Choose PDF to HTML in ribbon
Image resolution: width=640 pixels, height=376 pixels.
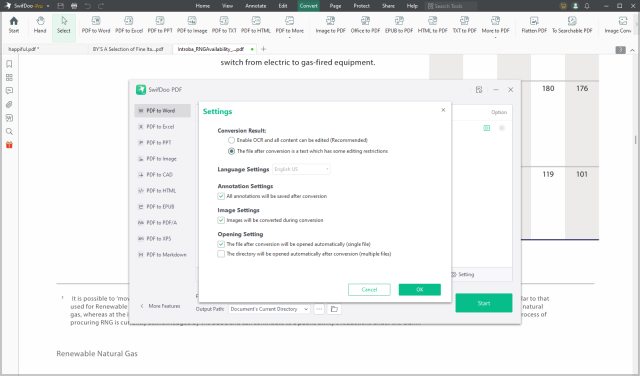256,25
